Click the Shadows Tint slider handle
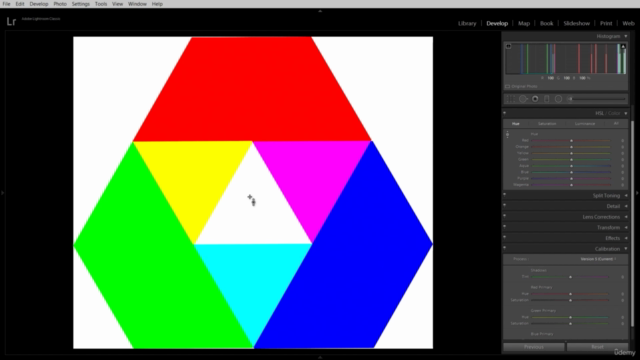This screenshot has width=640, height=360. pyautogui.click(x=571, y=277)
